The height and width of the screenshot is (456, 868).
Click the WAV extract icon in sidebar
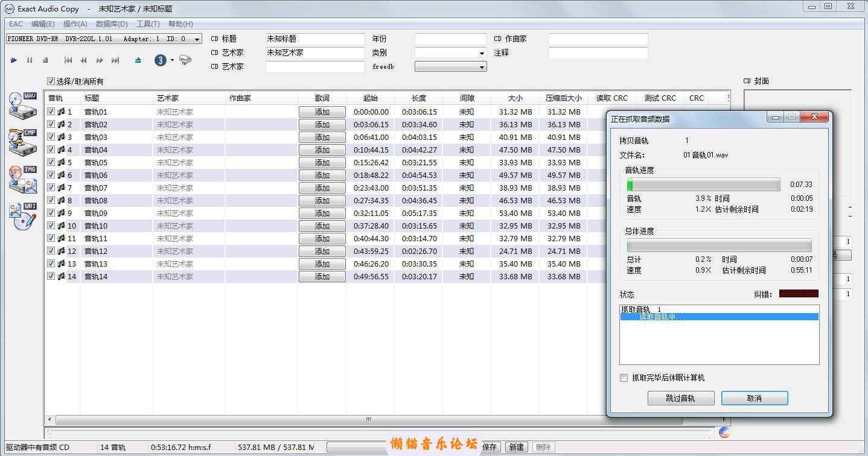[23, 107]
